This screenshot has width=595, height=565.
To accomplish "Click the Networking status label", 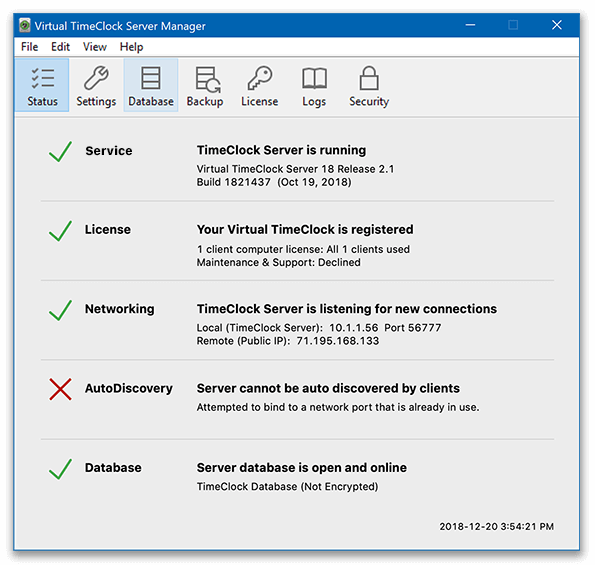I will pos(120,309).
